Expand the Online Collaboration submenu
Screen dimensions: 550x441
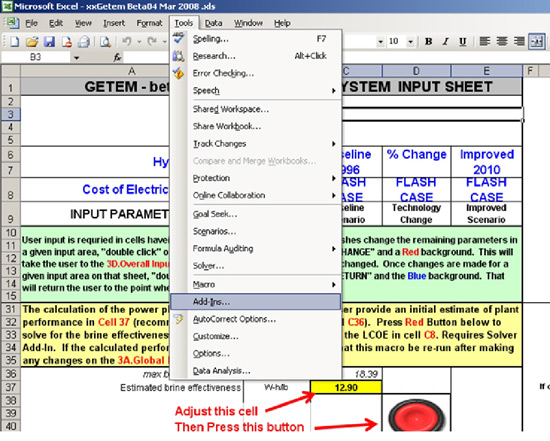click(256, 195)
